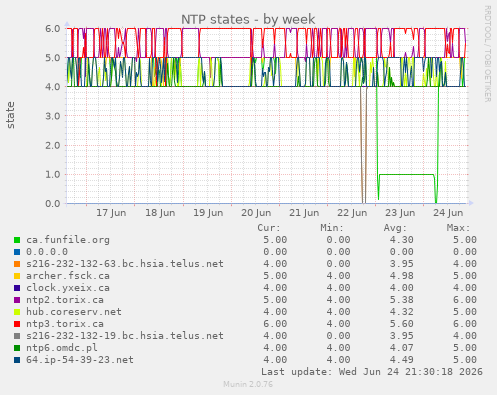This screenshot has height=395, width=497.
Task: Select the archer.fsck.ca legend label
Action: pyautogui.click(x=68, y=276)
